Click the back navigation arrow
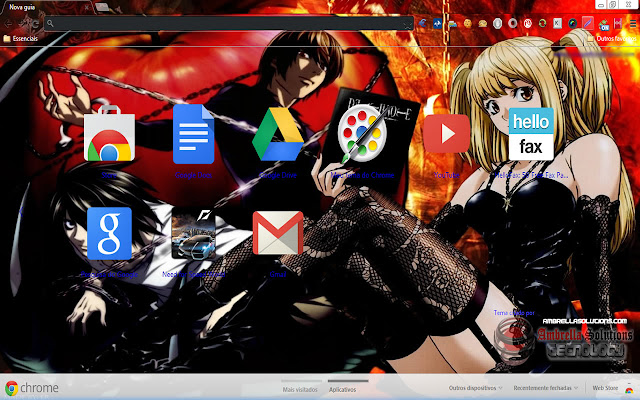This screenshot has width=640, height=400. (8, 24)
